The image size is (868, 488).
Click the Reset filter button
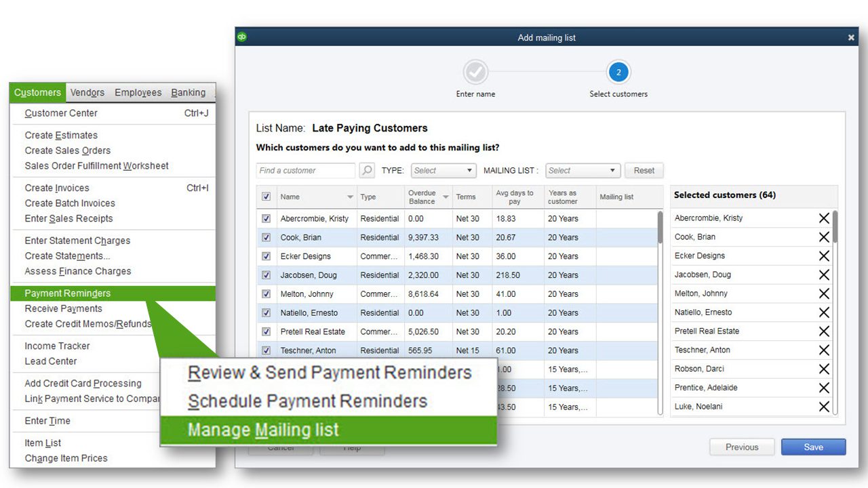click(644, 171)
